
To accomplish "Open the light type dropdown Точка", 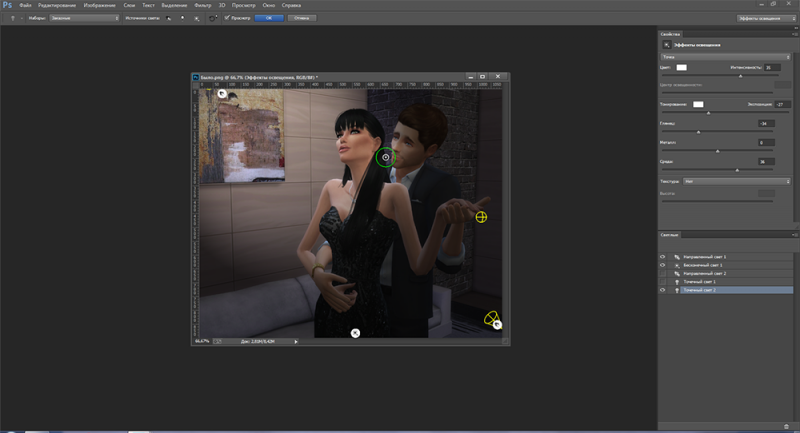I will click(725, 57).
